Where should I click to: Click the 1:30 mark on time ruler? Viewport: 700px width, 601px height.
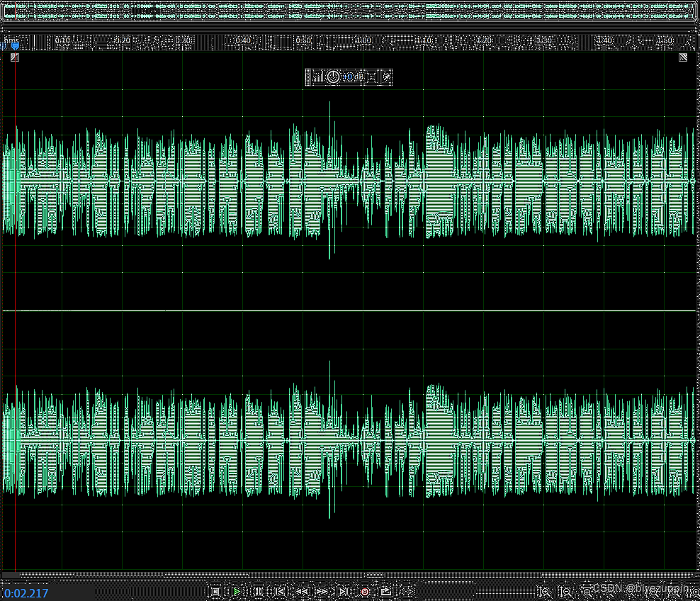click(x=544, y=40)
